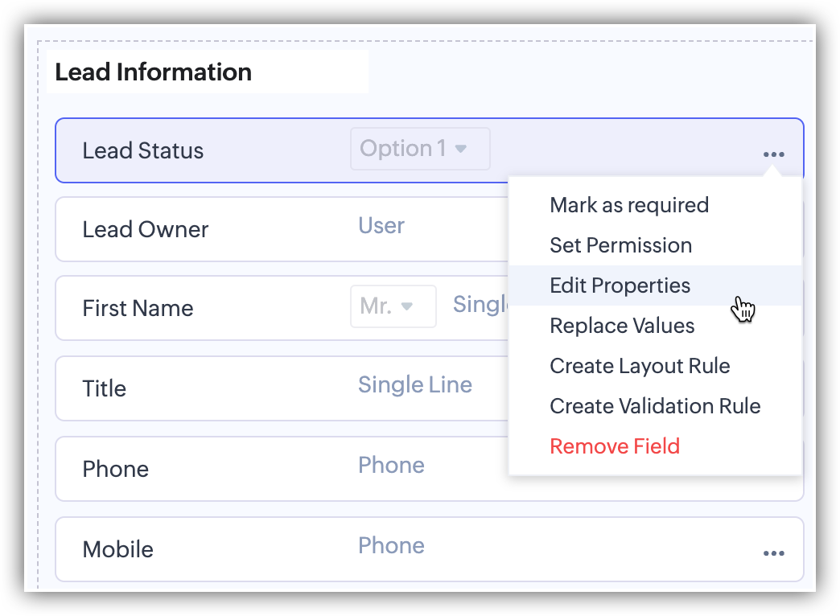Click the Phone placeholder in Mobile row

click(x=391, y=546)
